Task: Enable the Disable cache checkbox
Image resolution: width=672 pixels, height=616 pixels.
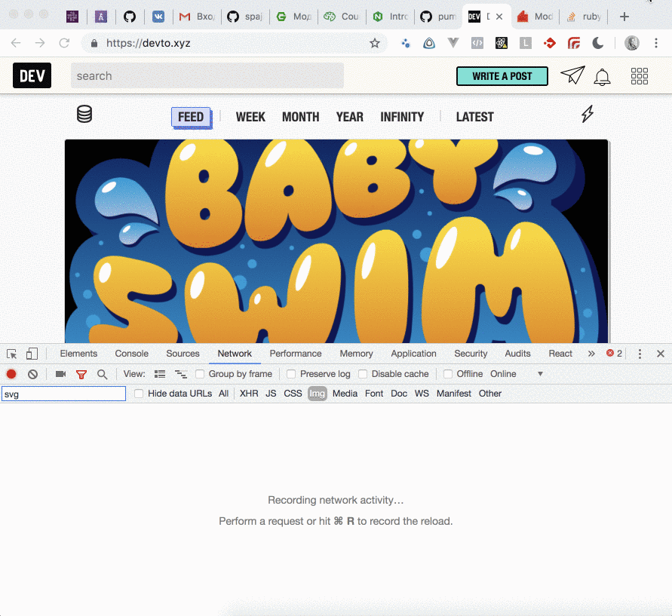Action: pos(363,374)
